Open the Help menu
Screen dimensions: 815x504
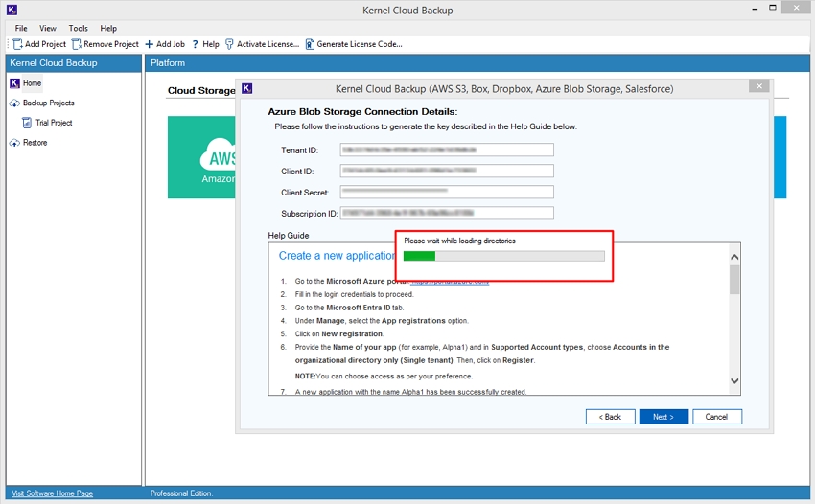coord(108,28)
